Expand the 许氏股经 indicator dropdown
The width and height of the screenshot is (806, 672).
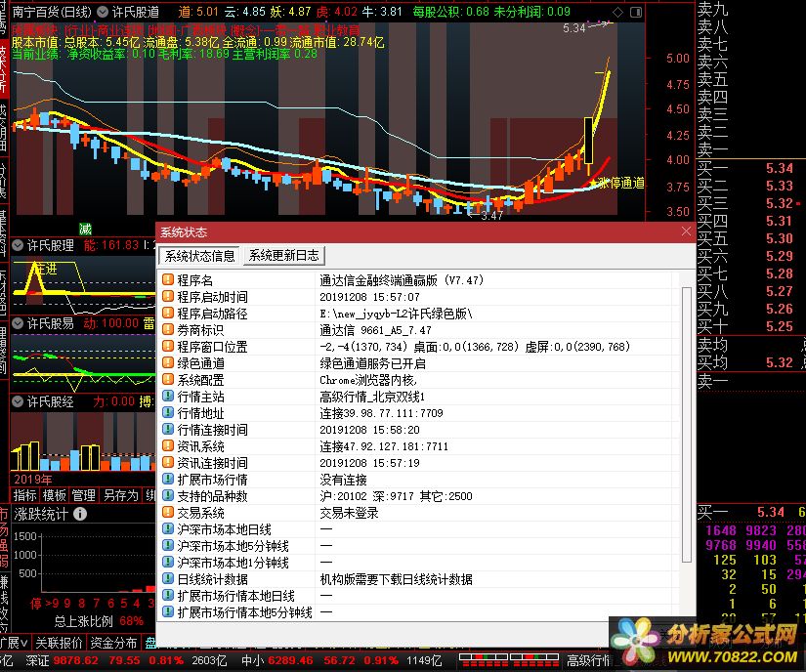(x=18, y=401)
